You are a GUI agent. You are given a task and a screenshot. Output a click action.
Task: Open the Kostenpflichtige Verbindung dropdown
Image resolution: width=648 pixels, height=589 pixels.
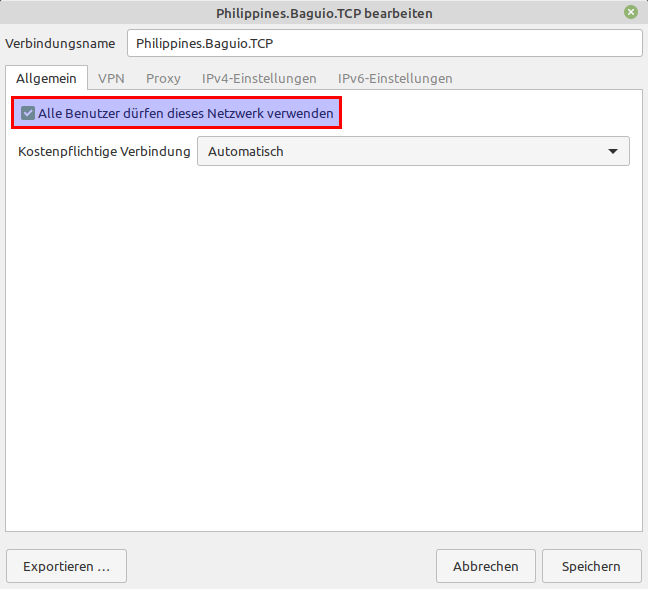pos(413,151)
